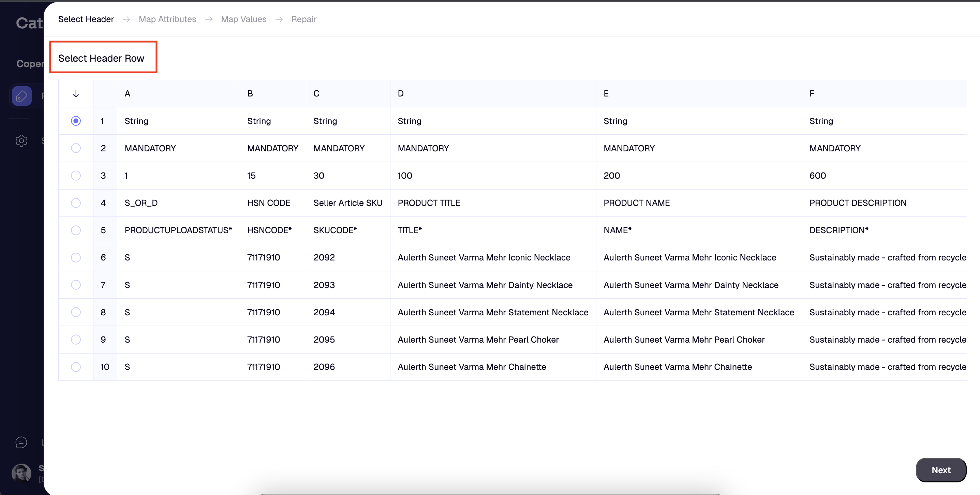Choose row 2 MANDATORY radio button
Screen dimensions: 980x495
pos(76,148)
